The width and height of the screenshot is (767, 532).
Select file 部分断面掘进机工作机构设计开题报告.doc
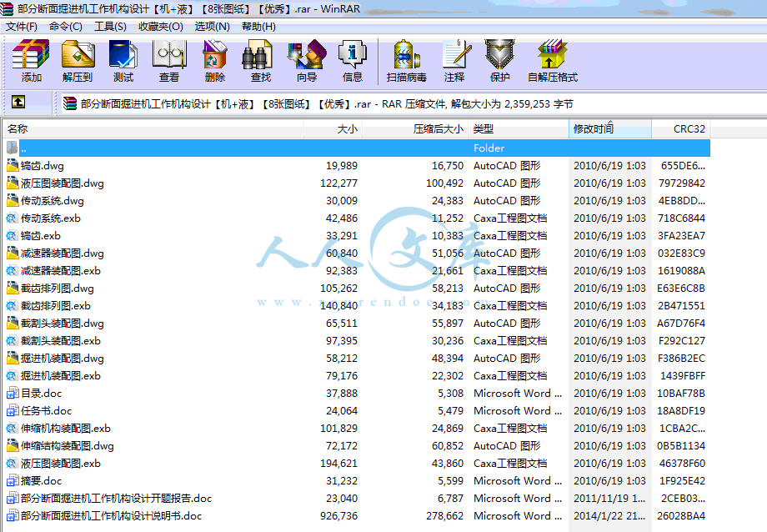(117, 499)
